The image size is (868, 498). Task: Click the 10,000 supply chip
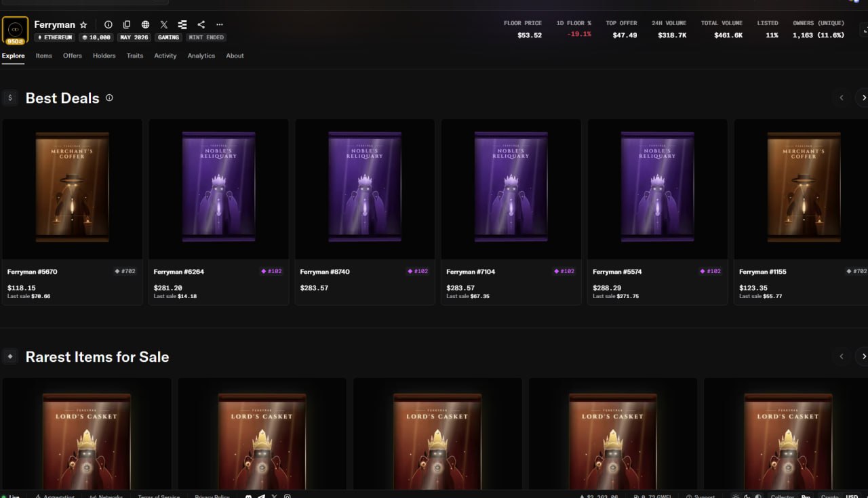96,37
